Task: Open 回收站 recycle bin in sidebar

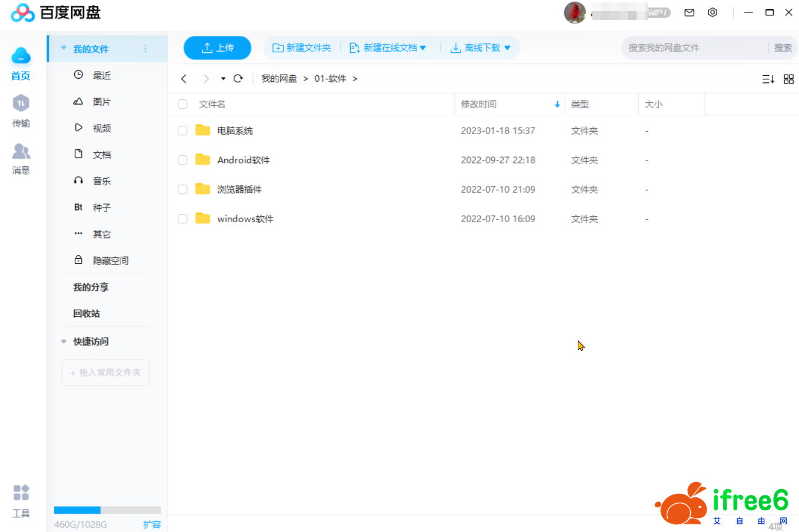Action: pyautogui.click(x=86, y=313)
